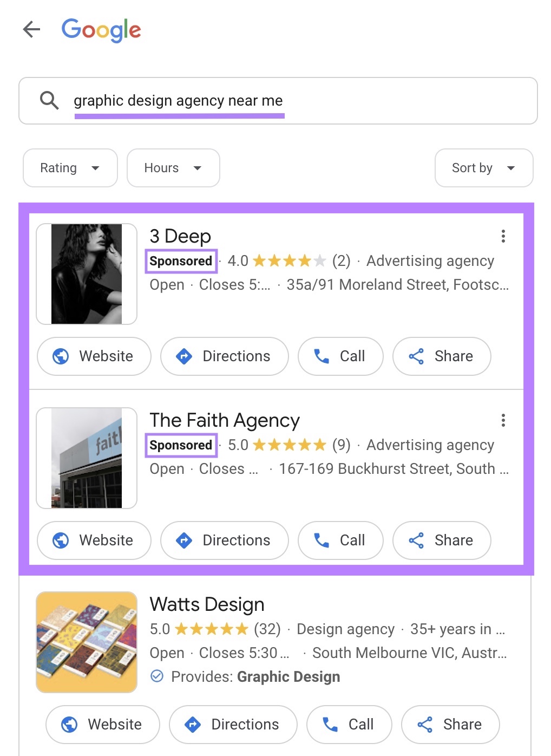
Task: Get Directions to The Faith Agency
Action: [224, 540]
